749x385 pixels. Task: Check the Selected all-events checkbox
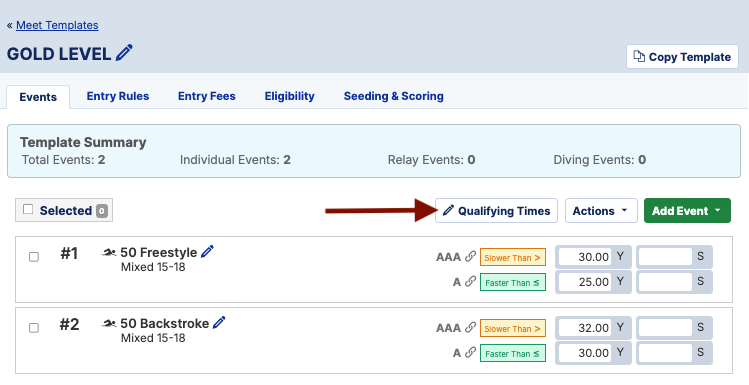(x=28, y=209)
